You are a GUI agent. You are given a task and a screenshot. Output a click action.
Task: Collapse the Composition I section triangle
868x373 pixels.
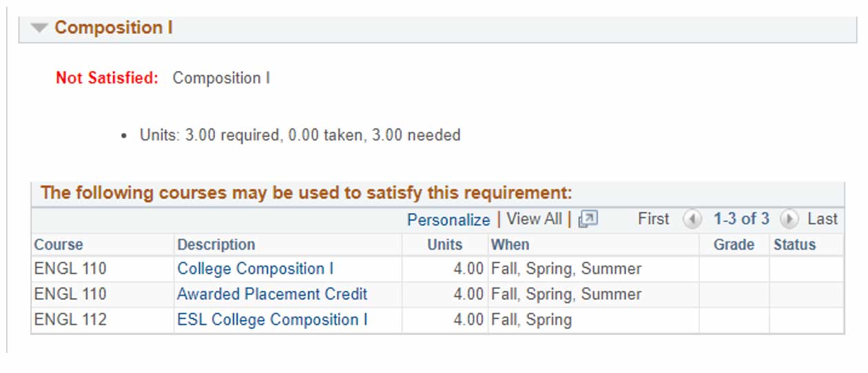(40, 28)
